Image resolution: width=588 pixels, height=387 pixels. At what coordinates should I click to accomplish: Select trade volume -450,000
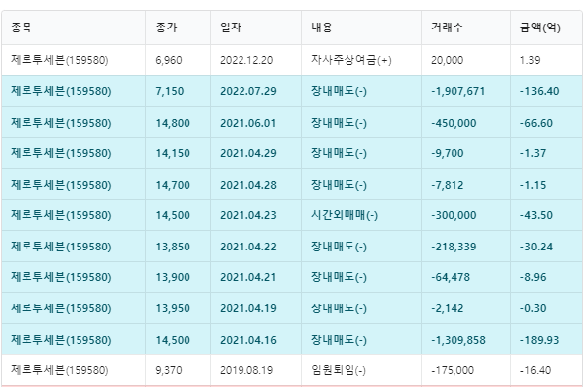point(454,123)
